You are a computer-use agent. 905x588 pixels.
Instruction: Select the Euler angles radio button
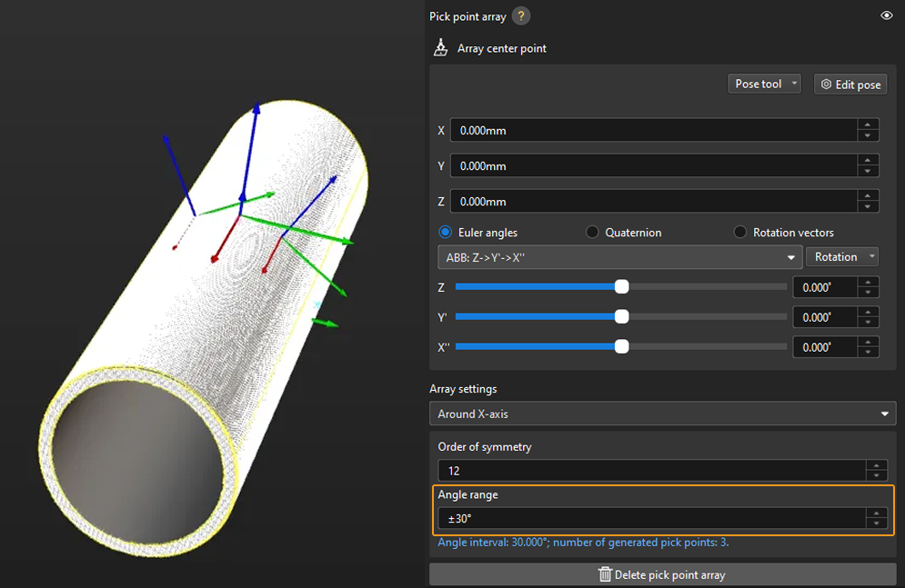click(x=446, y=233)
